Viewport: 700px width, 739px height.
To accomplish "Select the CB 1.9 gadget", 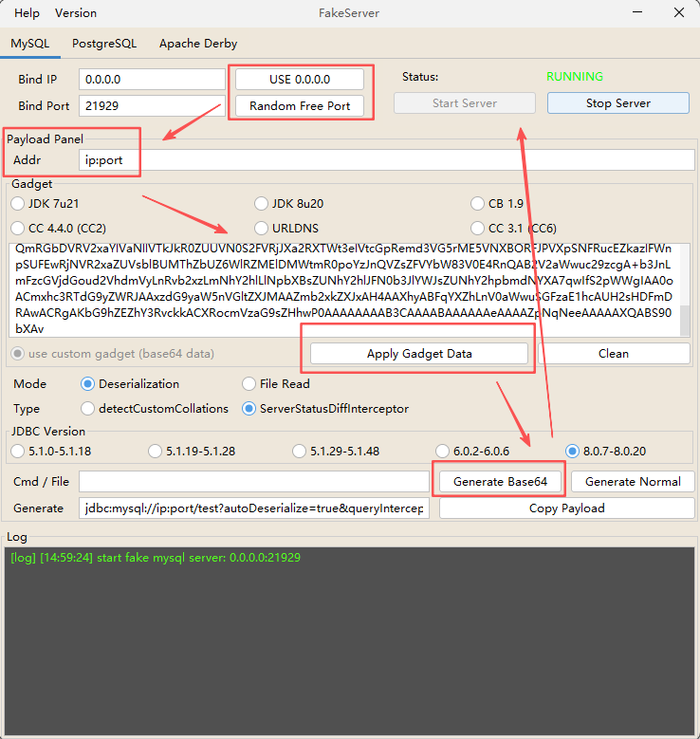I will (479, 203).
